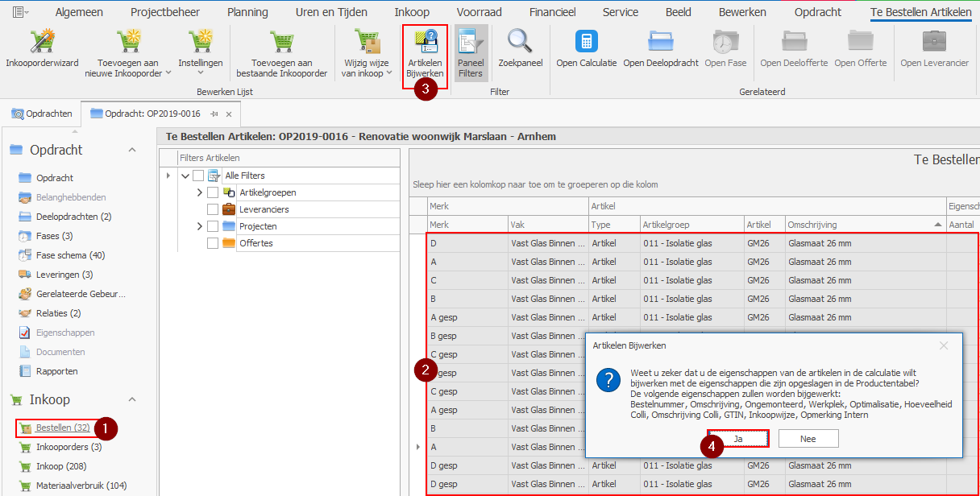Click Toevoegen aan nieuwe Inkooporder icon
This screenshot has width=980, height=496.
[x=128, y=43]
